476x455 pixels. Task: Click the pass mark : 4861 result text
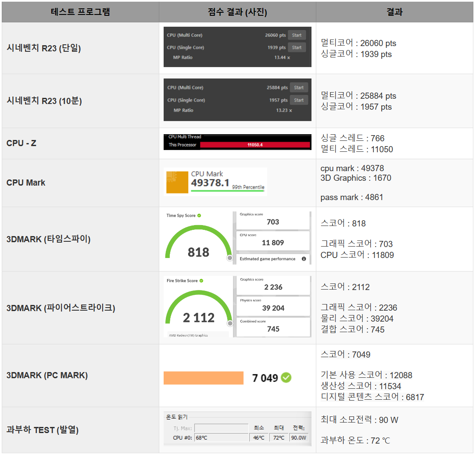pyautogui.click(x=352, y=197)
